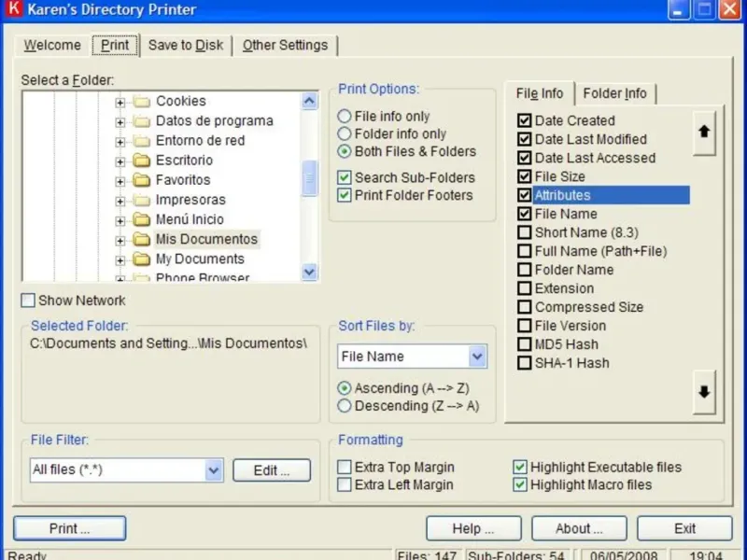Choose Folder info only

tap(344, 133)
